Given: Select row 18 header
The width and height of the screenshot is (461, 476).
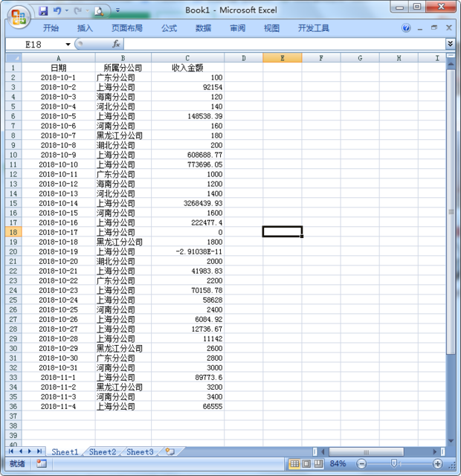Looking at the screenshot, I should 13,232.
